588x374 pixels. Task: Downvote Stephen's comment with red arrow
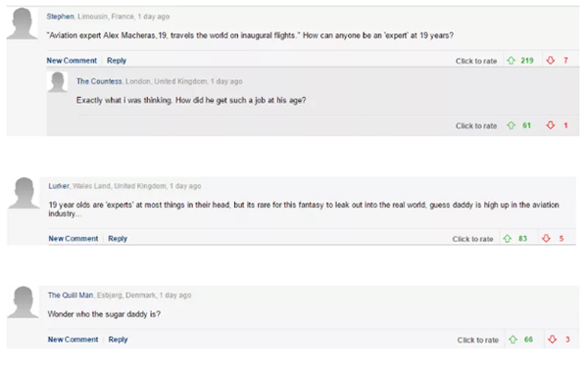(550, 61)
